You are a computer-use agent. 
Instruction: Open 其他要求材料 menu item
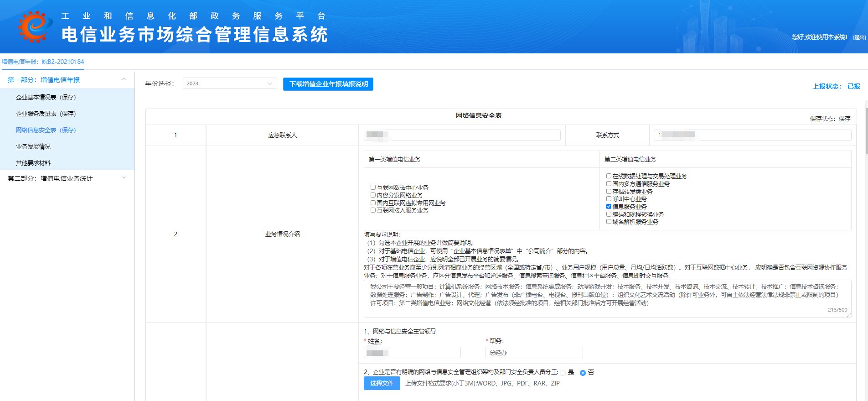click(x=33, y=163)
